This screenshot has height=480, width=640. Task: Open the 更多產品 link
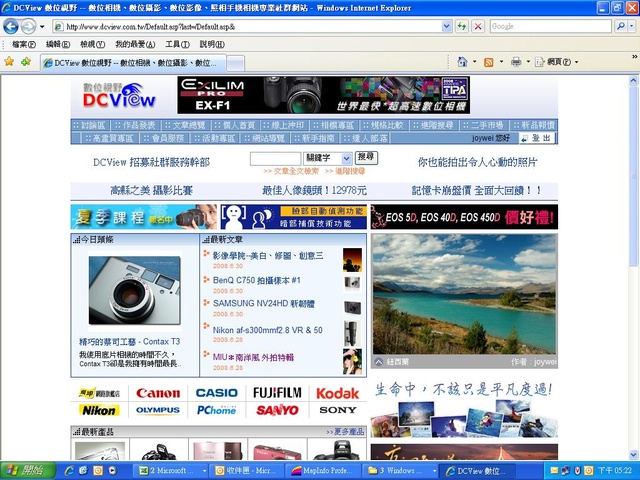click(345, 431)
